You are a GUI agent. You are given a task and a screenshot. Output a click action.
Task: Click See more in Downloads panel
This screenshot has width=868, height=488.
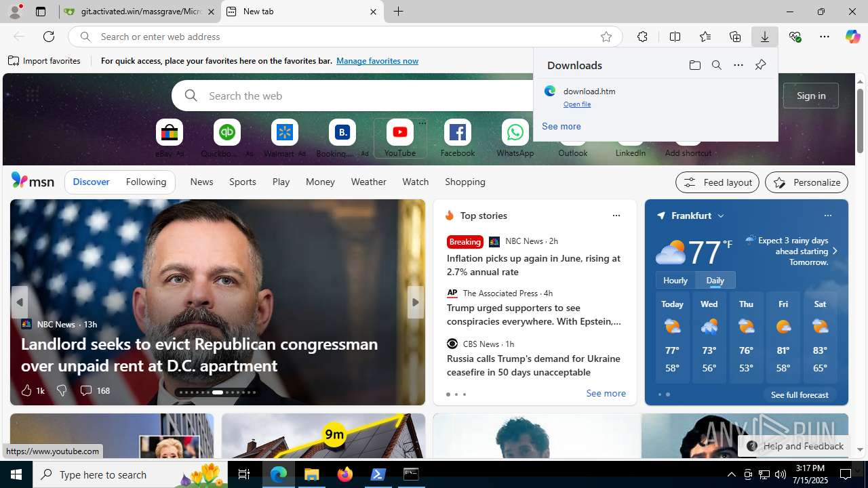[x=561, y=126]
